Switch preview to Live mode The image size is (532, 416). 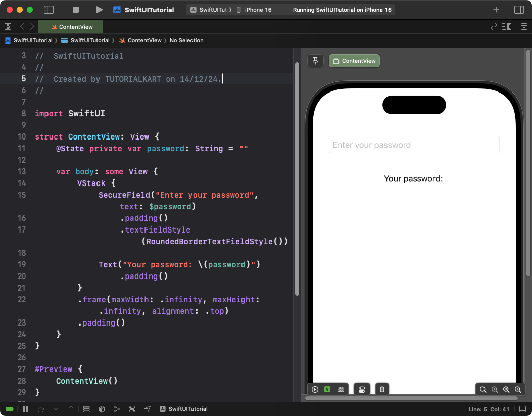[x=315, y=389]
